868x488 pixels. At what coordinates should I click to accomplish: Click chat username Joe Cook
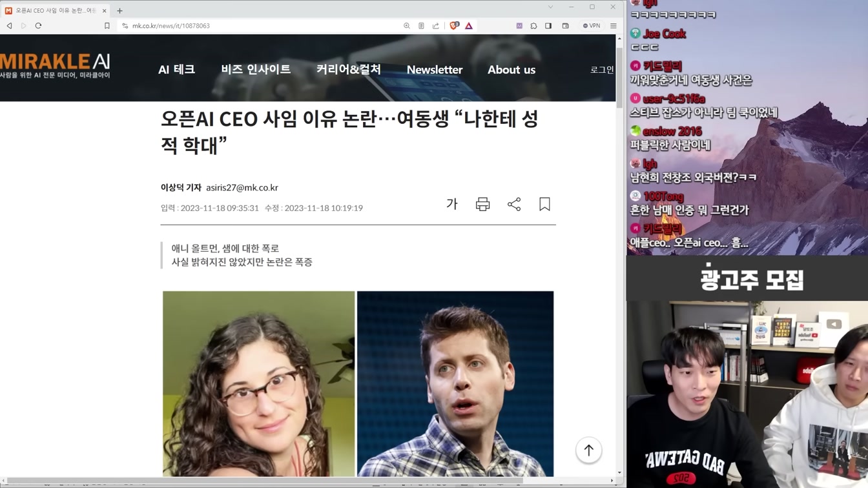click(664, 34)
